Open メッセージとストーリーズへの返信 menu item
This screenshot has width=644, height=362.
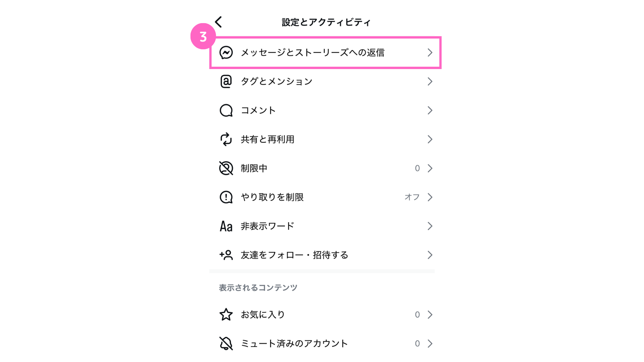pyautogui.click(x=325, y=53)
